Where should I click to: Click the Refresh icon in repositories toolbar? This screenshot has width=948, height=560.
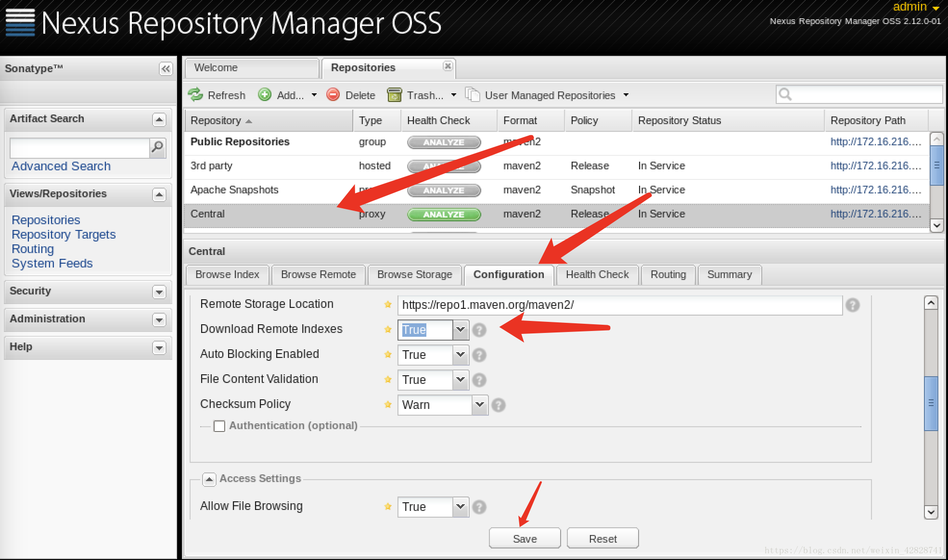pos(195,95)
